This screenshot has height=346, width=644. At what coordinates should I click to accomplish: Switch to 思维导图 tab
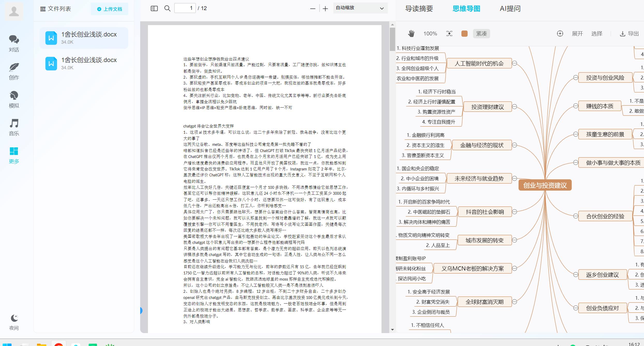tap(466, 9)
